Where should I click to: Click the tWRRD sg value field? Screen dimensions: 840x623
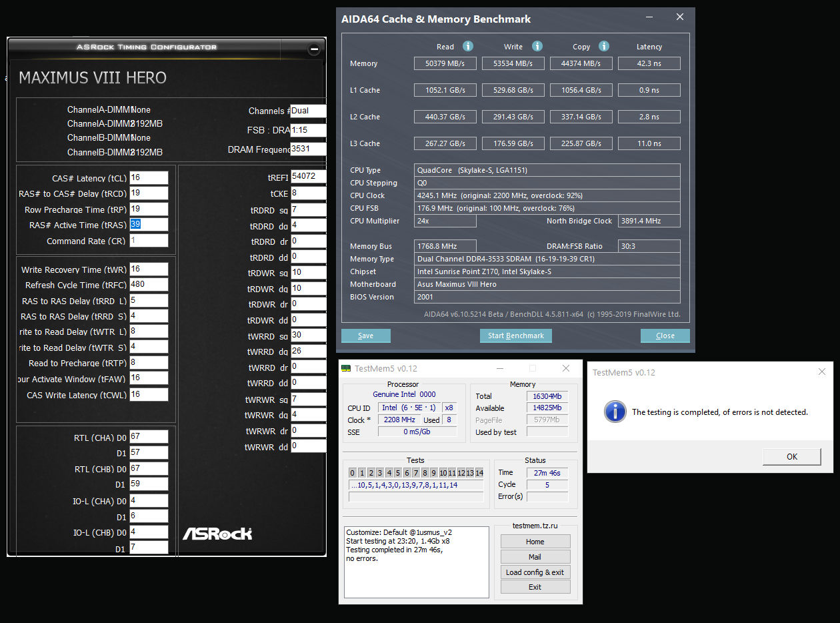pos(309,336)
